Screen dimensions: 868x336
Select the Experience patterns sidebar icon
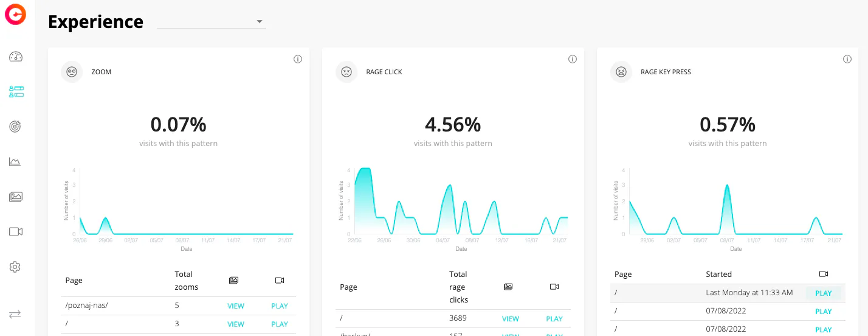click(16, 92)
